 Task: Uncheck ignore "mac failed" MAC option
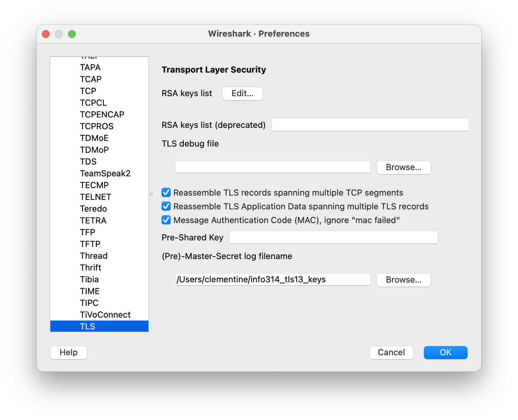[166, 220]
